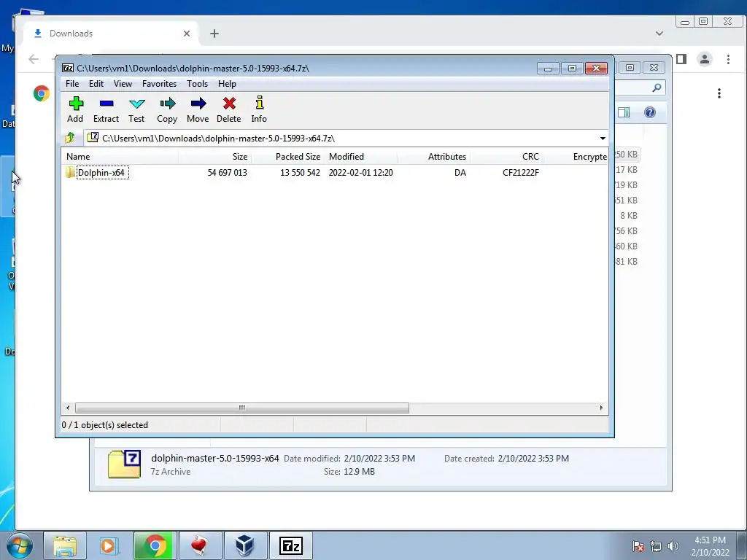Close the Downloads tab in Chrome
The image size is (747, 560).
tap(187, 34)
